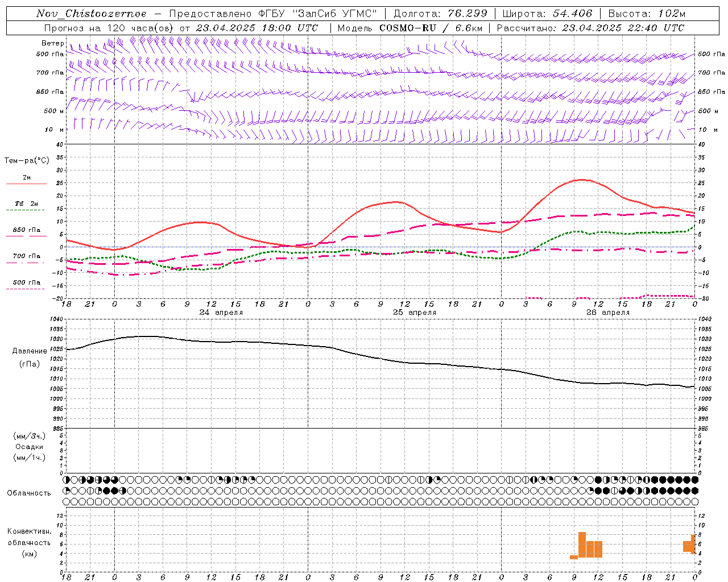Click the Конвективн. convective cloud label

29,531
